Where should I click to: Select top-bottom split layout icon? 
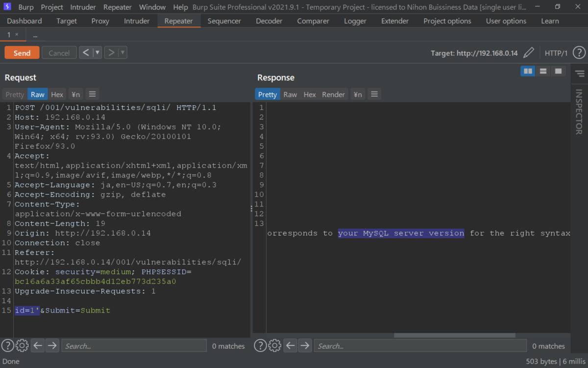coord(543,71)
